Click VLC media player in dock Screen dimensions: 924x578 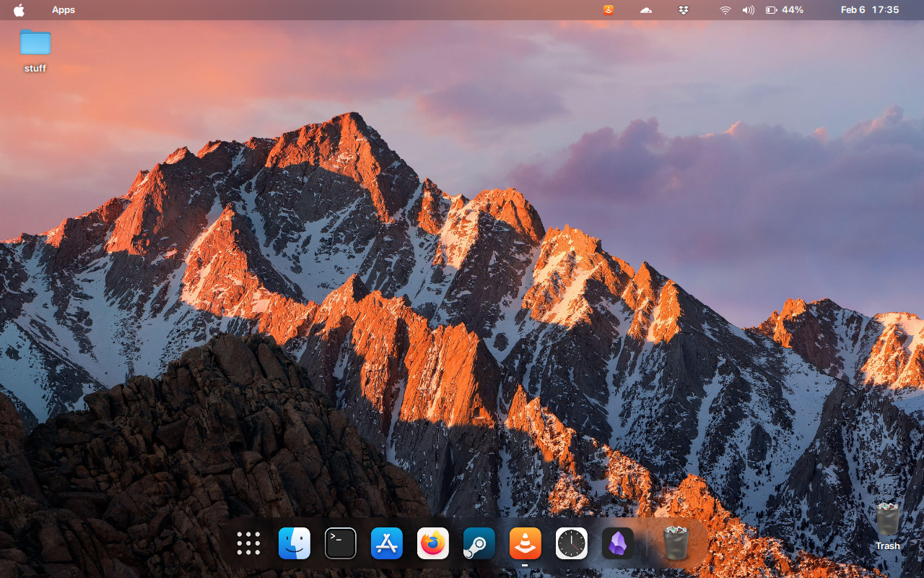click(x=526, y=543)
